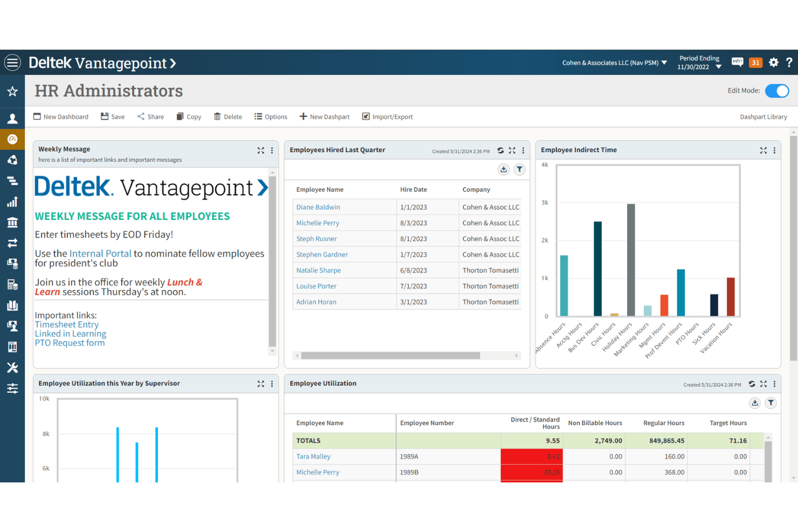Open dashboard Options
The width and height of the screenshot is (798, 532).
(x=271, y=116)
